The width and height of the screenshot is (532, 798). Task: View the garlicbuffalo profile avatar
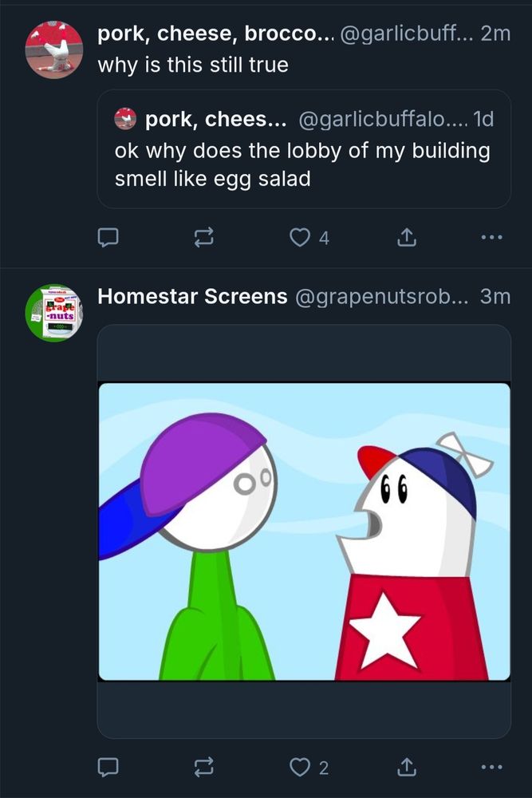coord(54,50)
